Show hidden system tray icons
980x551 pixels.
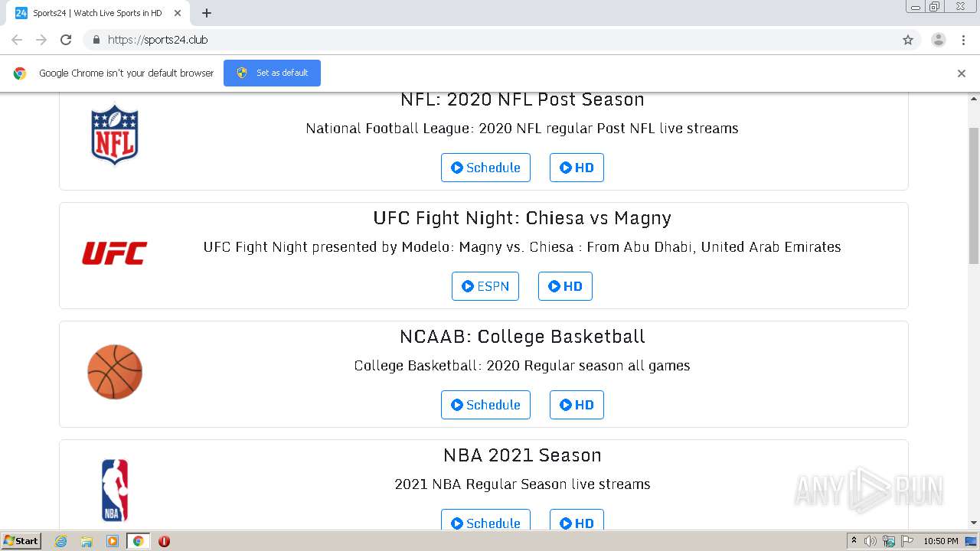click(x=854, y=541)
